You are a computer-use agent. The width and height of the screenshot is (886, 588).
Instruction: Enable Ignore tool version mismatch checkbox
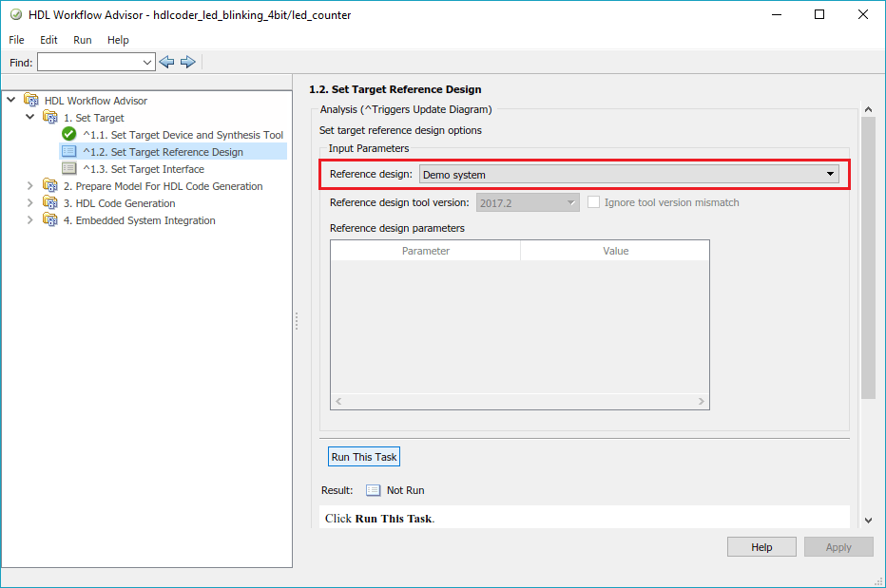pos(594,202)
